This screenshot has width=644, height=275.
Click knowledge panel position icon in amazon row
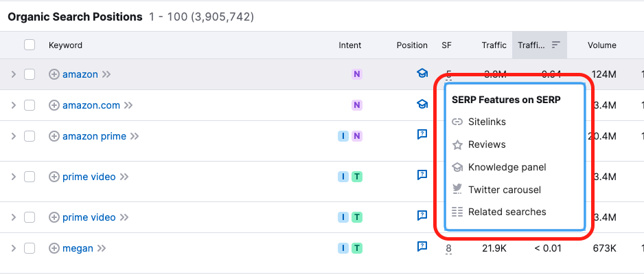pos(422,74)
